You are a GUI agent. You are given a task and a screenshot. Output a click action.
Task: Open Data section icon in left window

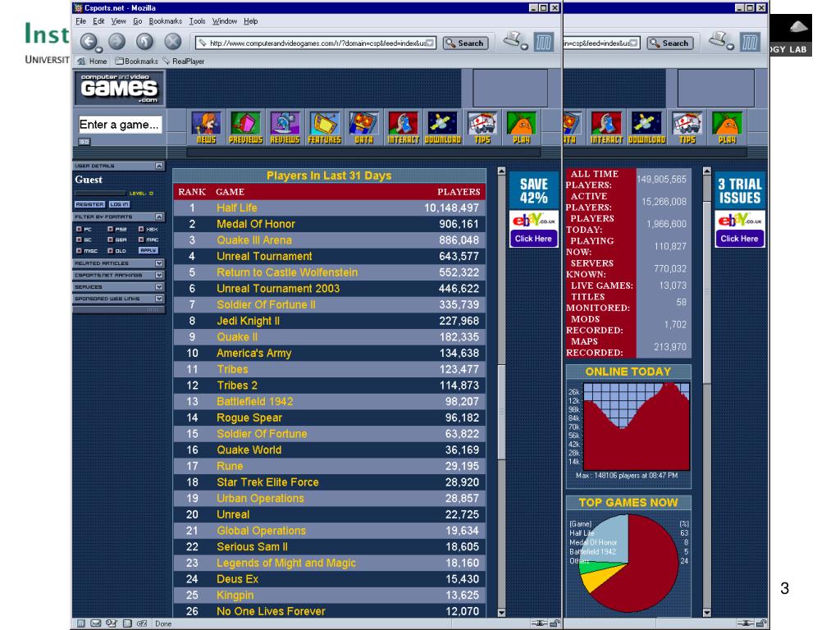tap(363, 128)
